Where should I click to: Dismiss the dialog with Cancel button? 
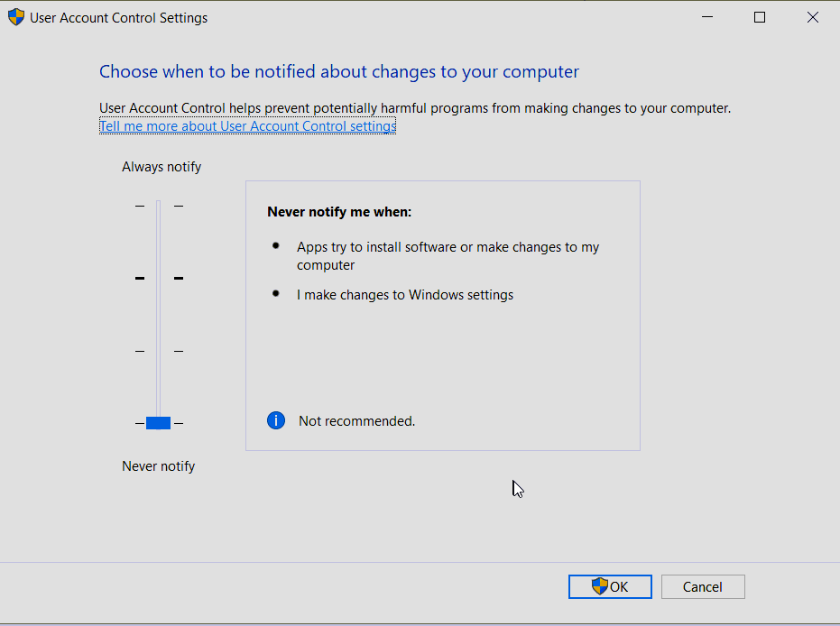coord(703,587)
